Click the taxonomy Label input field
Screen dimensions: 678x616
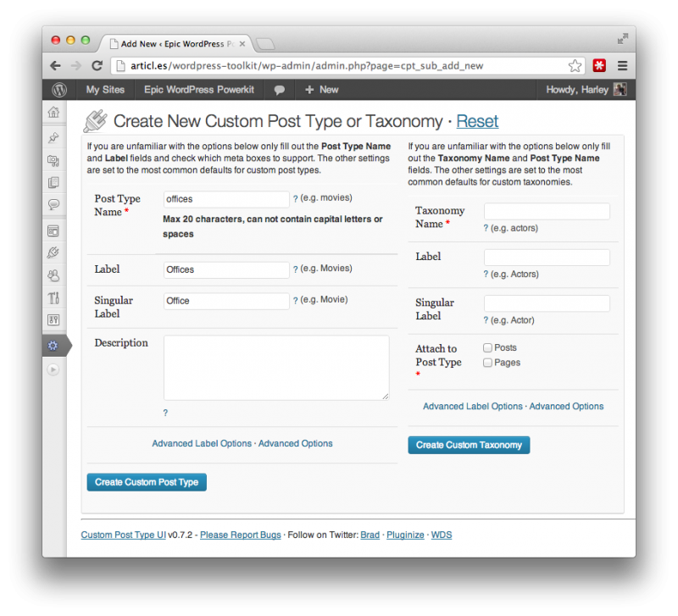(x=547, y=258)
